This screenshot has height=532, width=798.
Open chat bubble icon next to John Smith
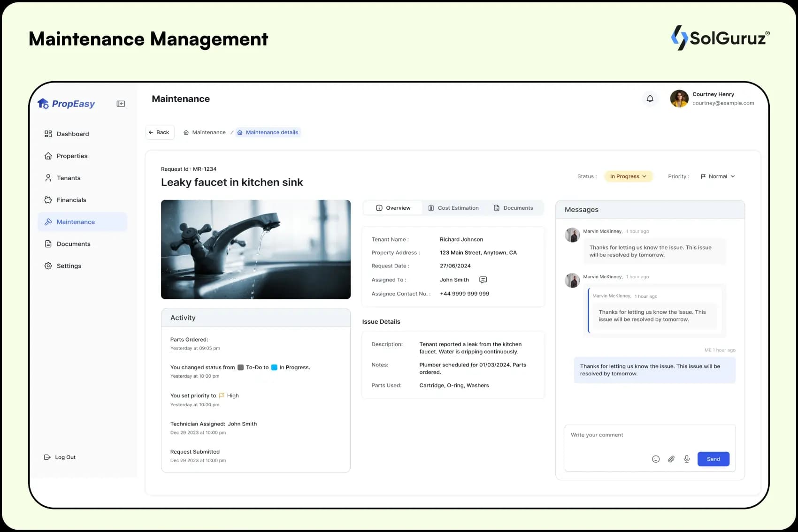(x=483, y=280)
